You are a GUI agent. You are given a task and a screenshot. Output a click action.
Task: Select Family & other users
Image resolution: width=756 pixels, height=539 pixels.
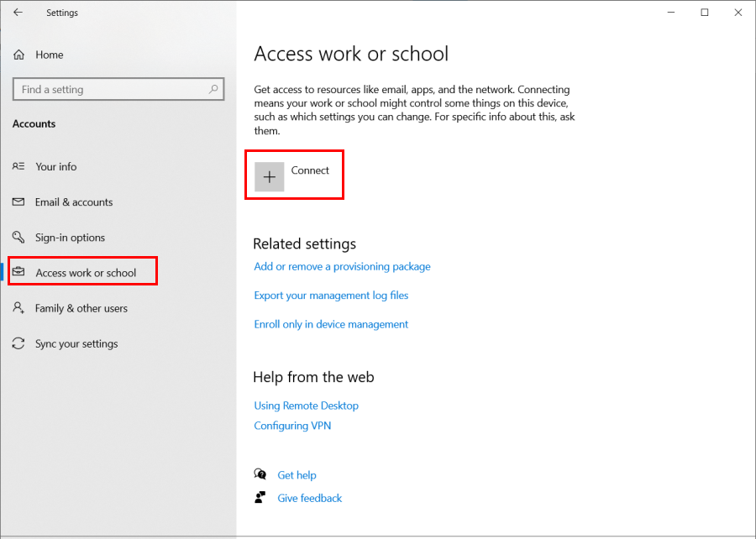tap(81, 308)
